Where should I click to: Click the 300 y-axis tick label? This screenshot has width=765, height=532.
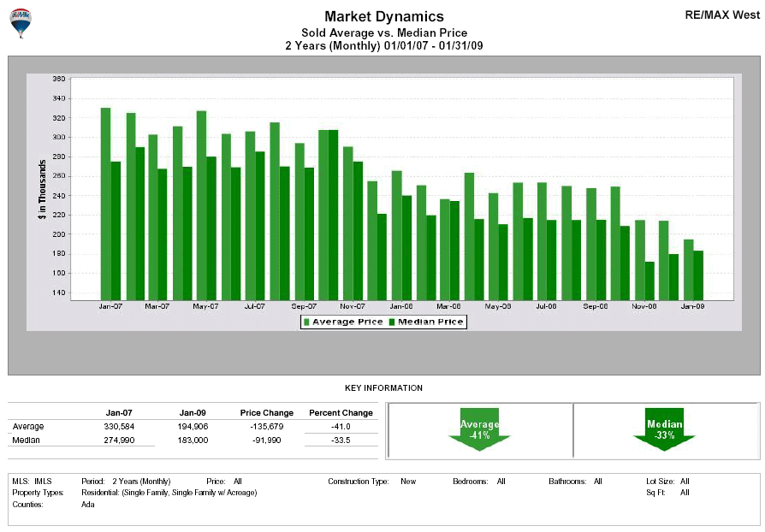click(x=58, y=138)
